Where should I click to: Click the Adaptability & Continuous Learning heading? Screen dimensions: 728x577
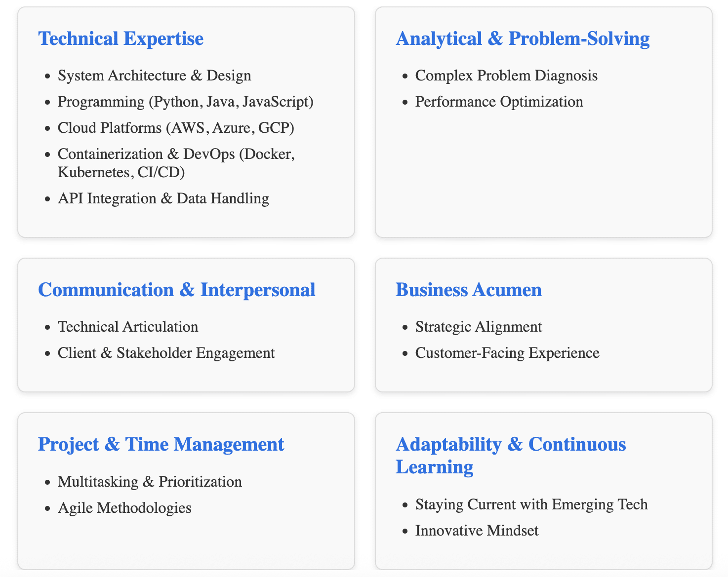tap(511, 455)
